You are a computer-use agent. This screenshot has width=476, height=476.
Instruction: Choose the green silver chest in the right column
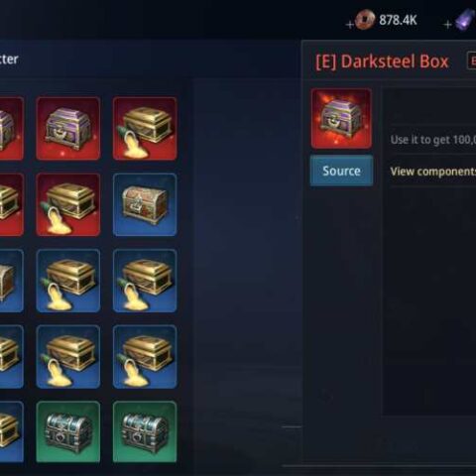click(145, 431)
